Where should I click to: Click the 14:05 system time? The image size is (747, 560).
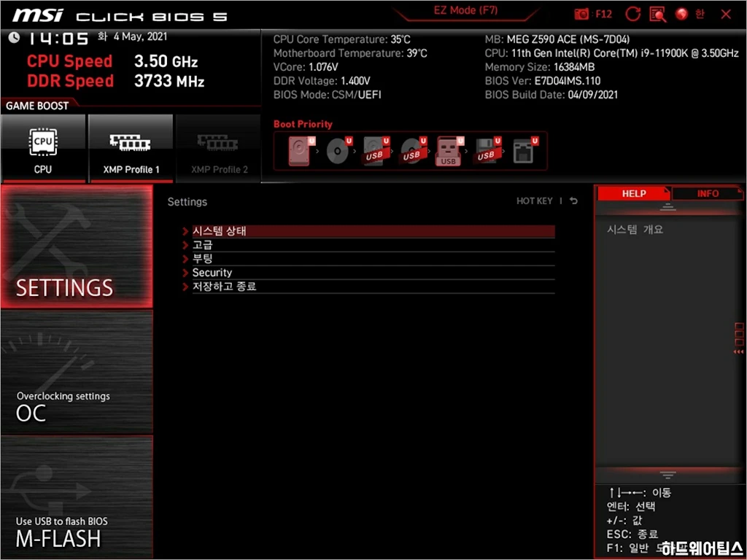tap(58, 39)
